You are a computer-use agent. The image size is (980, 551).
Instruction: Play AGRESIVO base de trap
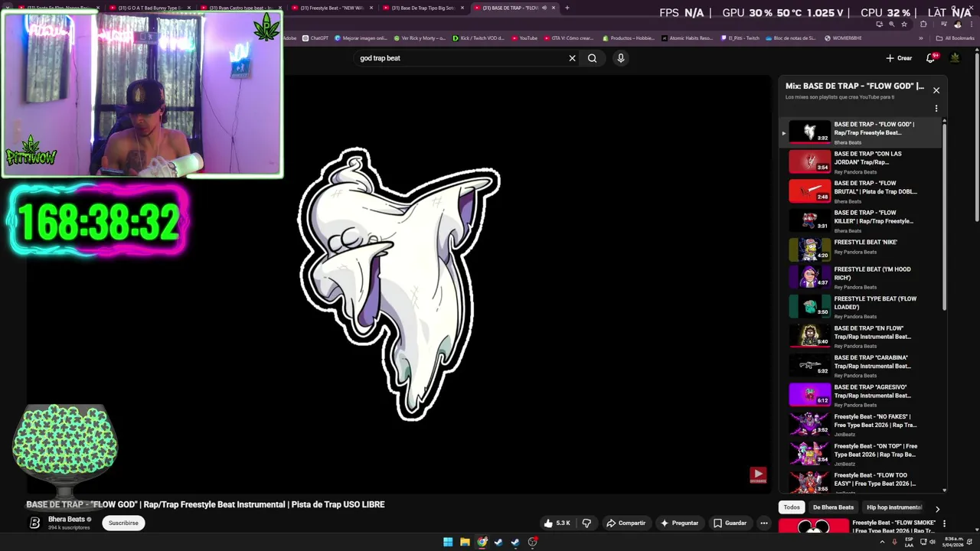pyautogui.click(x=861, y=396)
